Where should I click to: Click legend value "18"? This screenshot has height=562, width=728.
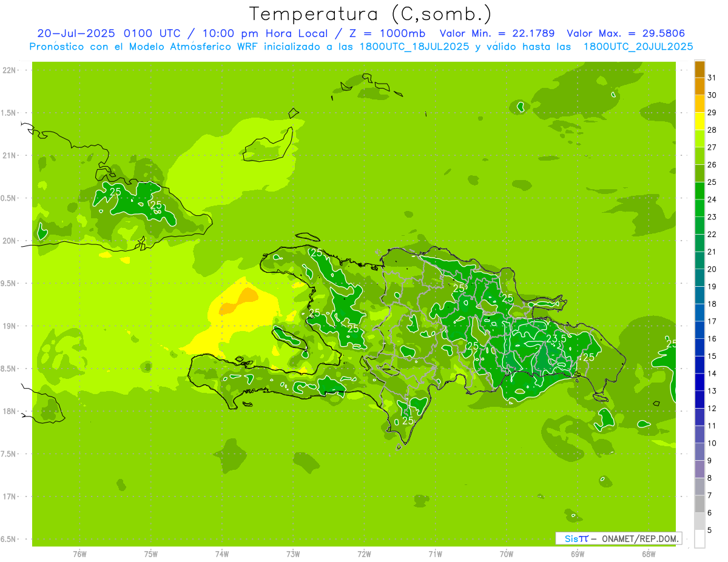[x=712, y=304]
